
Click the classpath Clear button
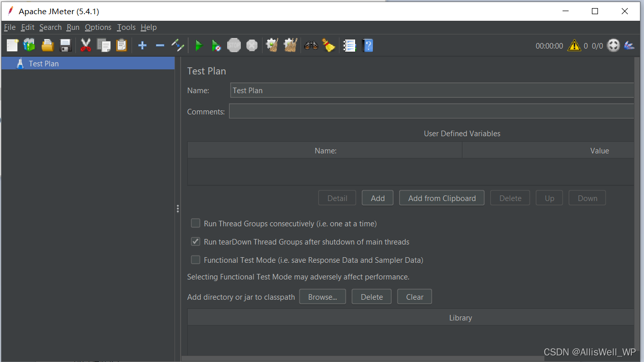415,297
